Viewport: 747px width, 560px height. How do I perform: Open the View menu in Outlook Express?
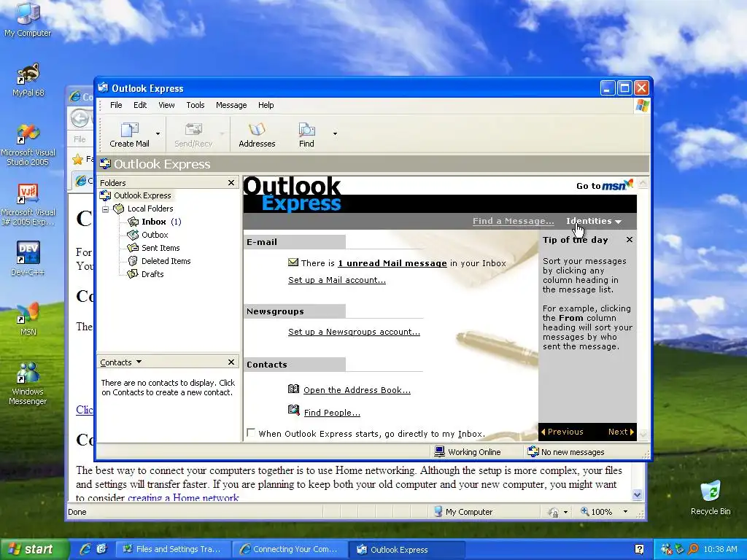click(x=166, y=105)
